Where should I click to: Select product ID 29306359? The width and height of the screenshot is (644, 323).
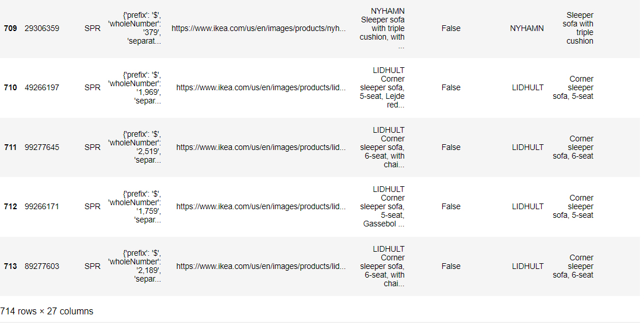42,28
